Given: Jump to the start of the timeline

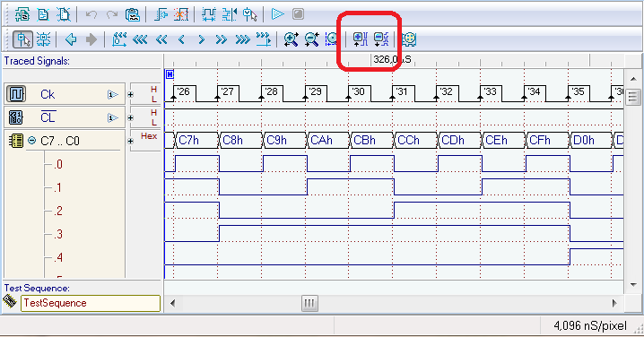Looking at the screenshot, I should [x=119, y=39].
